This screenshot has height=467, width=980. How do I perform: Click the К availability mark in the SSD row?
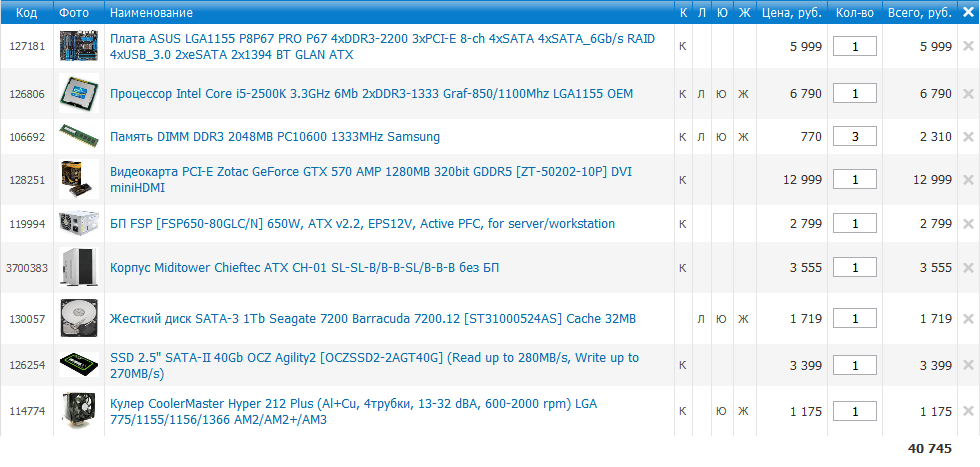point(682,366)
